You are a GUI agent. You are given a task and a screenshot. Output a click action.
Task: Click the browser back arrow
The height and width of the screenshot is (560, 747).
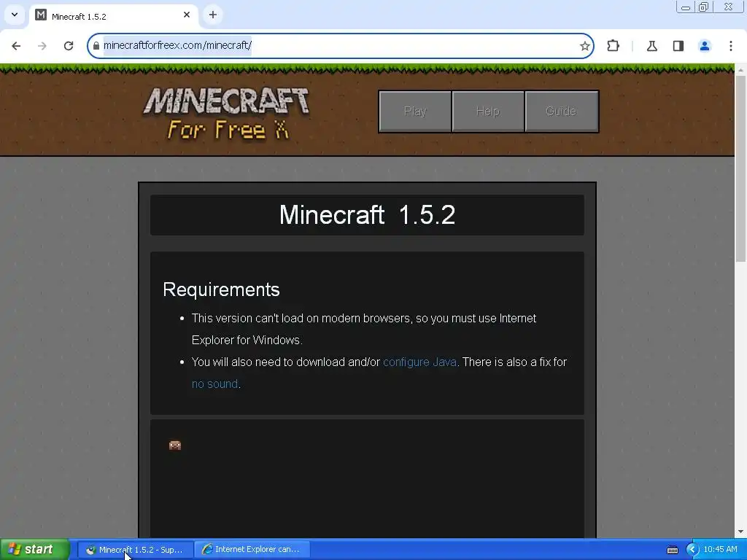[x=16, y=46]
